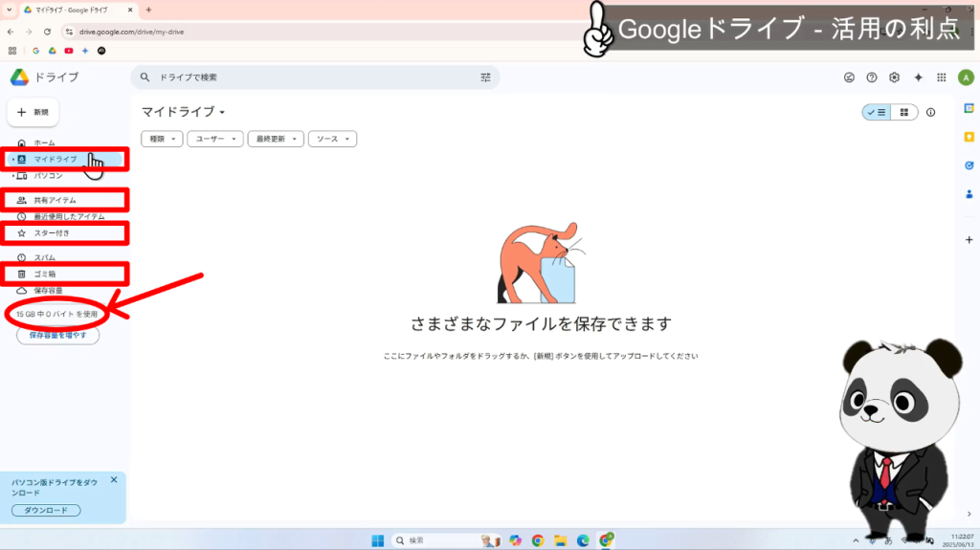The width and height of the screenshot is (980, 550).
Task: Open the 種類 filter dropdown
Action: pos(162,139)
